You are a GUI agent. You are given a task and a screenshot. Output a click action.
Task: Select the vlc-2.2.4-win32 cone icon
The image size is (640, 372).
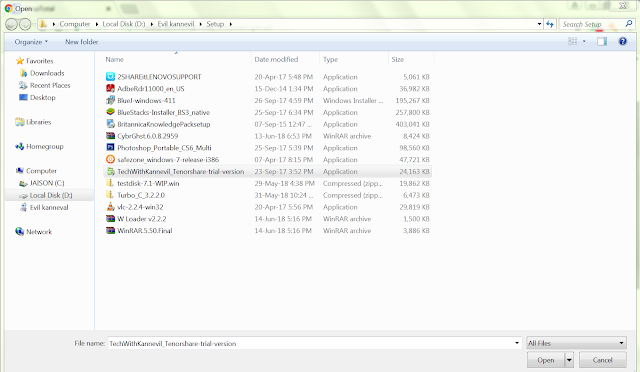tap(110, 207)
